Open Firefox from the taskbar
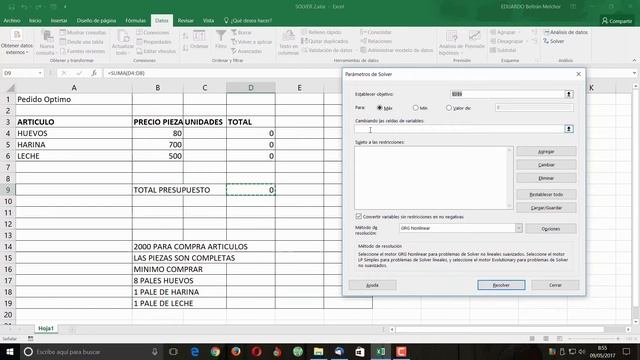 [x=236, y=351]
